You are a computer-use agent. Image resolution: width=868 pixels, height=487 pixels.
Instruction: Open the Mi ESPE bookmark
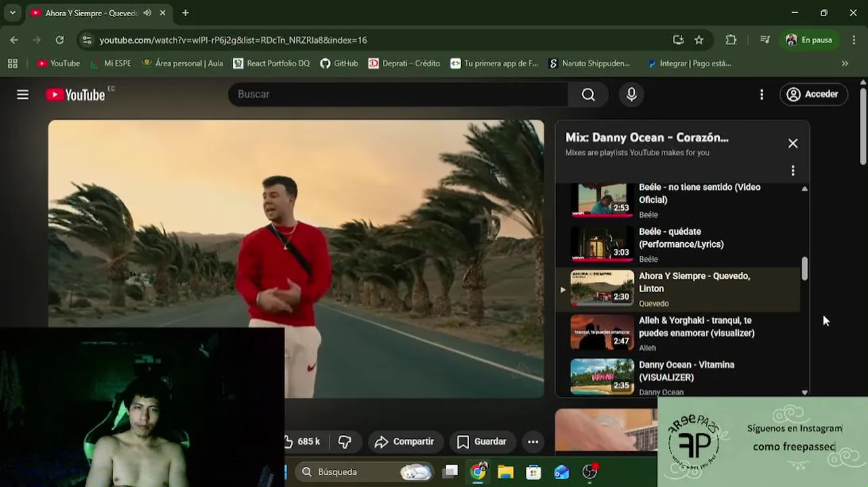[x=111, y=63]
